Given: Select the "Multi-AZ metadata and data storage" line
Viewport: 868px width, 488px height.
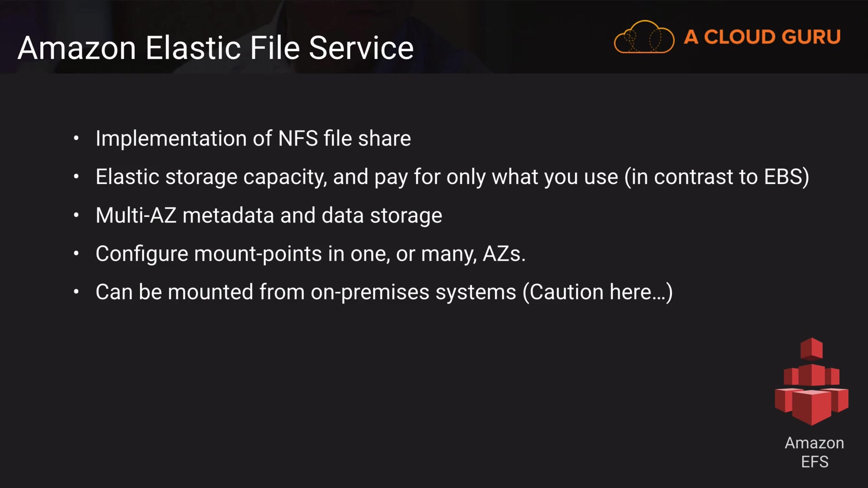Looking at the screenshot, I should [269, 215].
